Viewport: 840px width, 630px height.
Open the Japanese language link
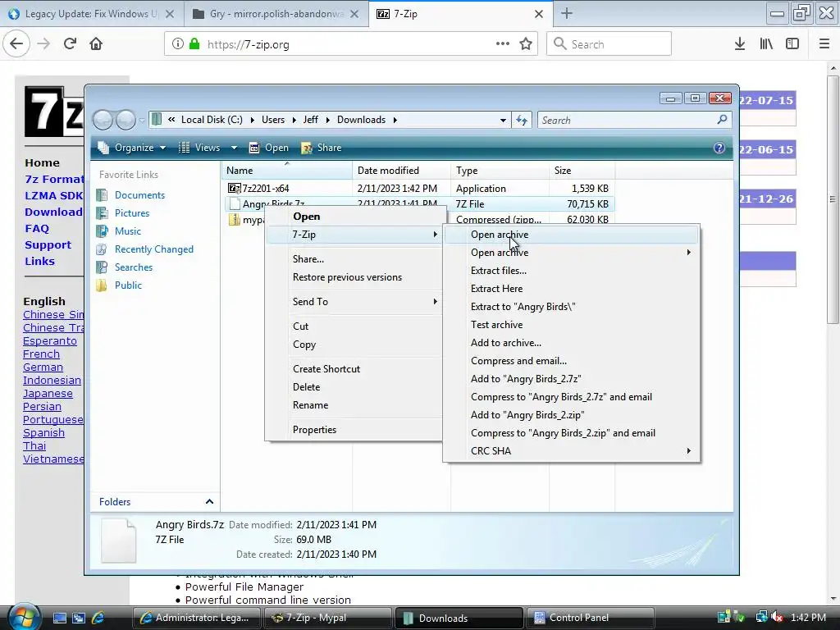[x=48, y=393]
